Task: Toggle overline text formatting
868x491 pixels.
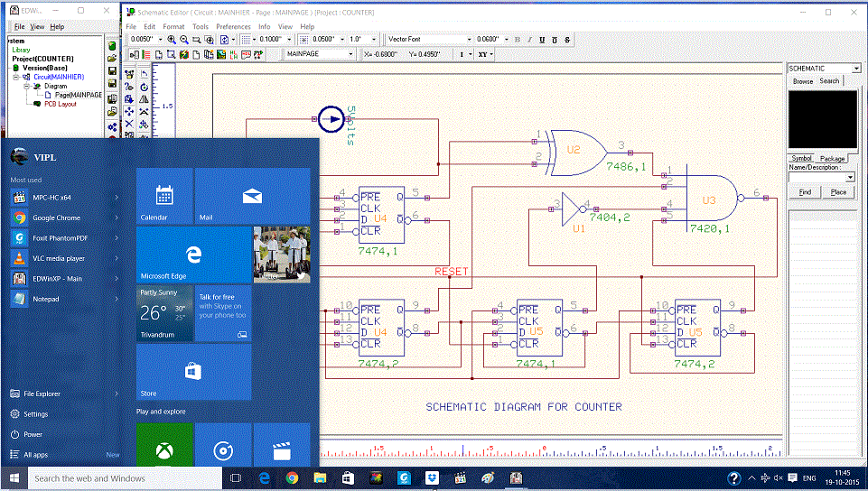Action: pos(554,40)
